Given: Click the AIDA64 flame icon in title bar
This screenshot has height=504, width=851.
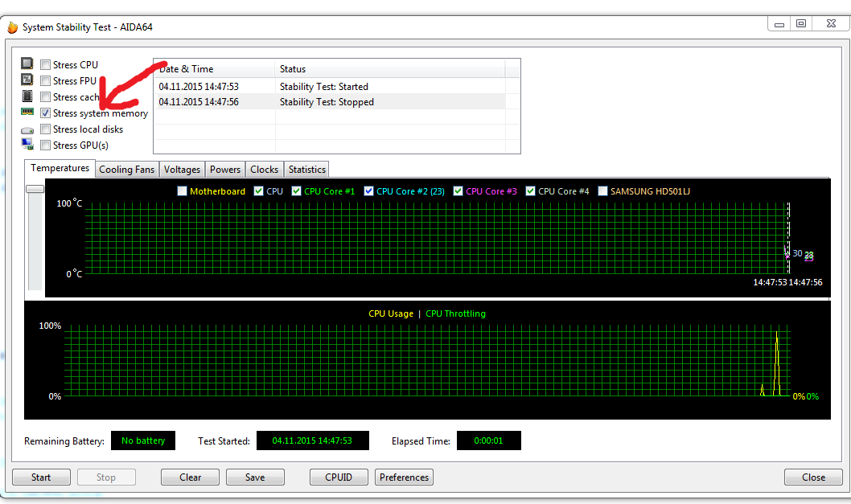Looking at the screenshot, I should [x=12, y=27].
